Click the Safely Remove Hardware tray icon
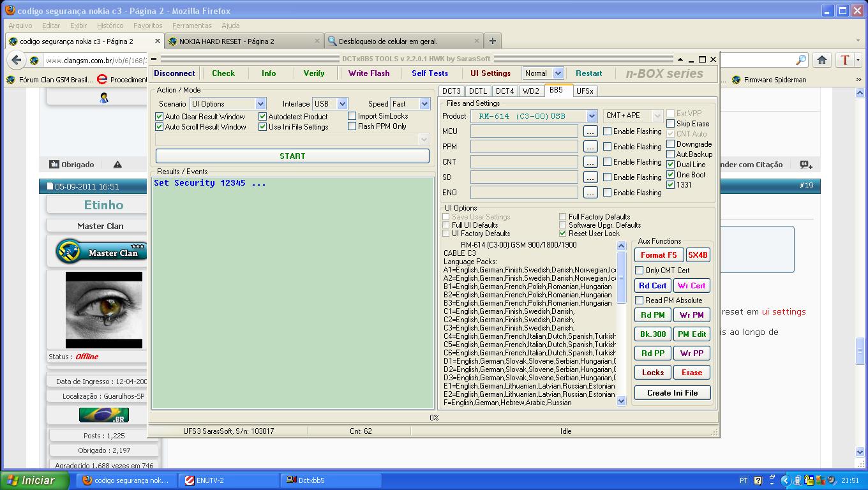Screen dimensions: 868x490 (x=798, y=480)
